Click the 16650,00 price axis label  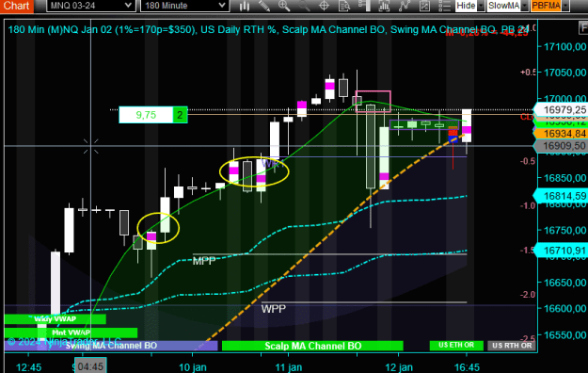(x=564, y=282)
